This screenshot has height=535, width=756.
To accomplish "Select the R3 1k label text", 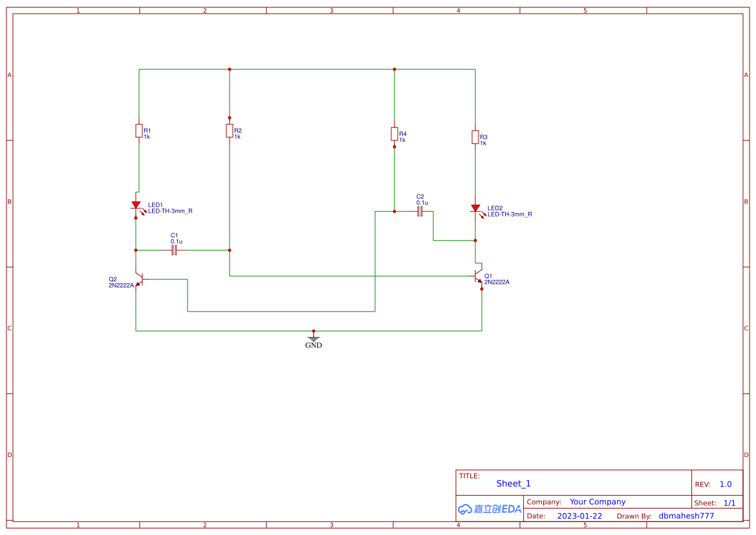I will [x=483, y=142].
